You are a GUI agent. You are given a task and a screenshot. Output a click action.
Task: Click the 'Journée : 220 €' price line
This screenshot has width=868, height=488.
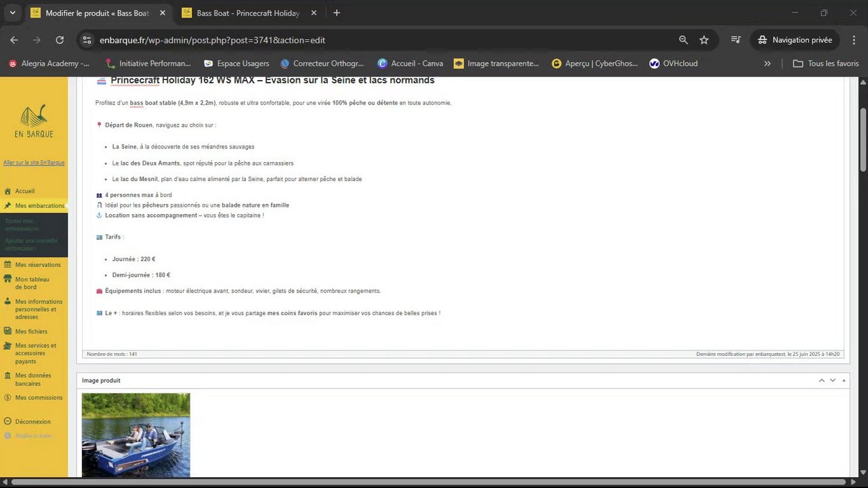(x=134, y=260)
